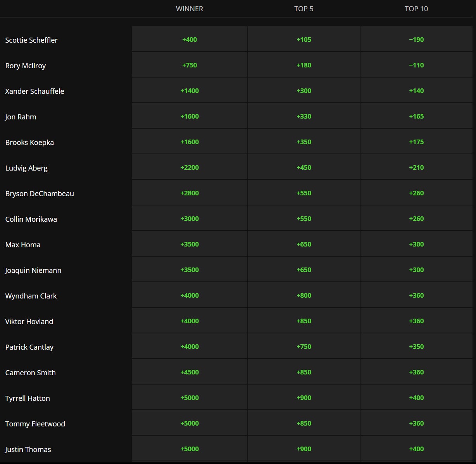Select Patrick Cantlay Top 5 odds +750
476x464 pixels.
(304, 347)
